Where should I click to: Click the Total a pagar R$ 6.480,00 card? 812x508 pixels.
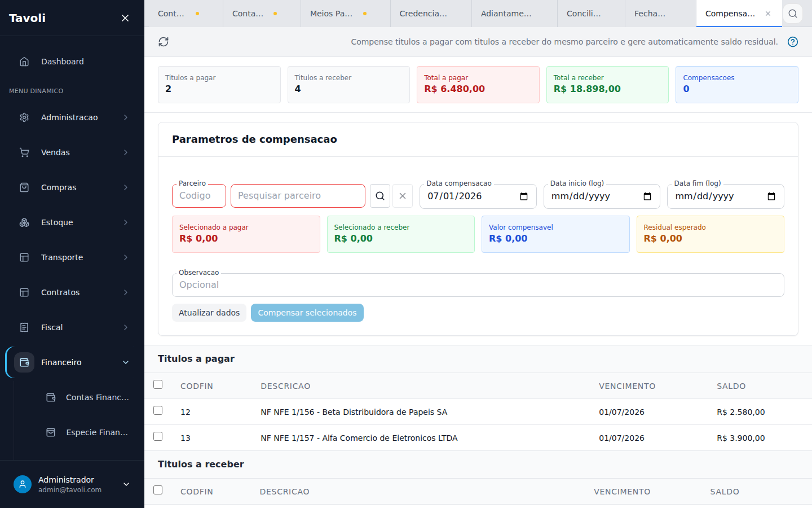[478, 85]
